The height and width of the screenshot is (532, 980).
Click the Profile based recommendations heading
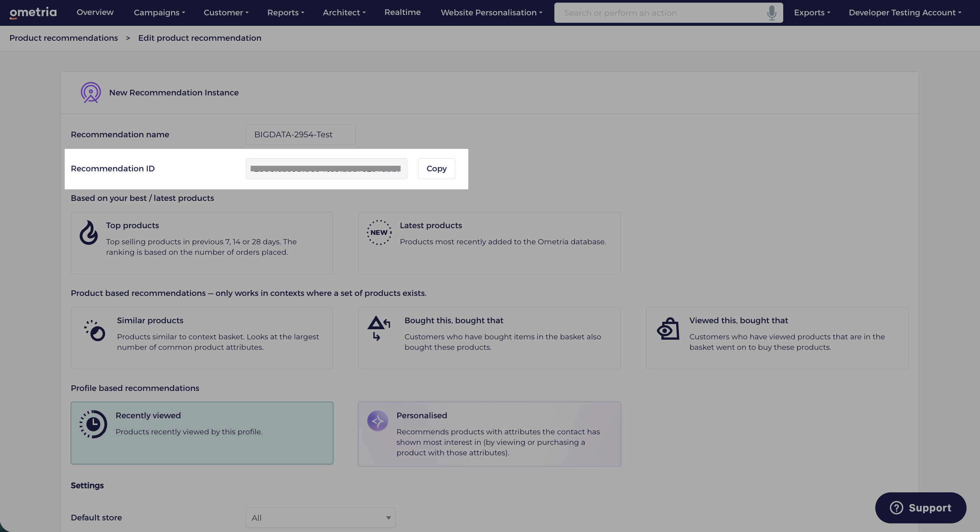coord(135,388)
